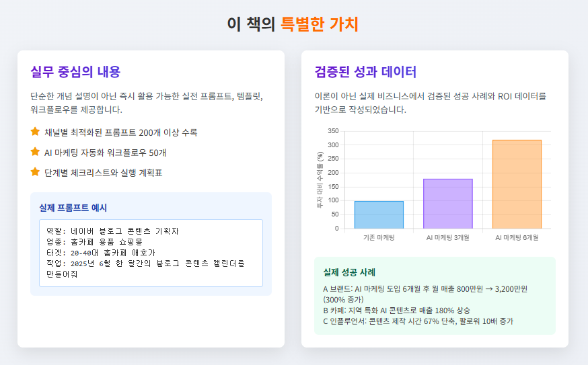Click the page title 이 책의 특별한 가치

point(293,24)
